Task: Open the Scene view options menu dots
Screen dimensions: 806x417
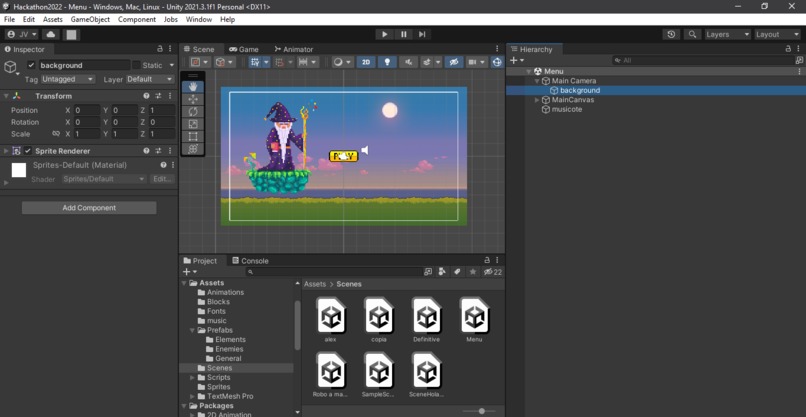Action: [497, 49]
